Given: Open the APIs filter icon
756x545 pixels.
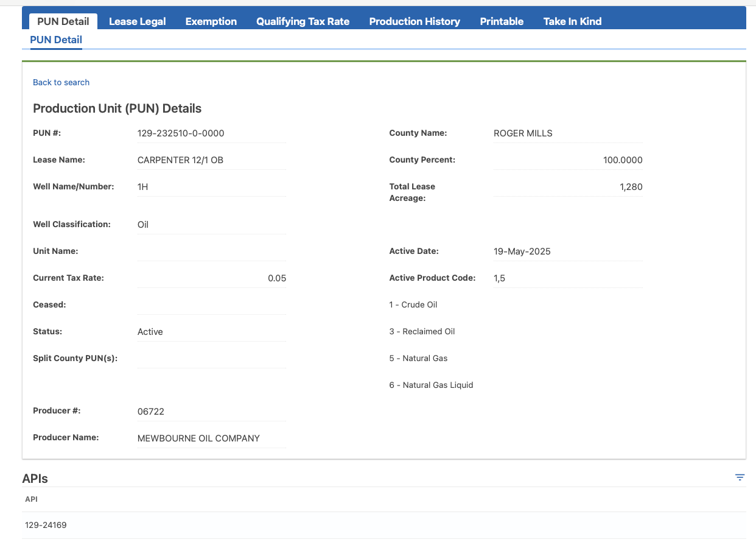Looking at the screenshot, I should coord(740,477).
